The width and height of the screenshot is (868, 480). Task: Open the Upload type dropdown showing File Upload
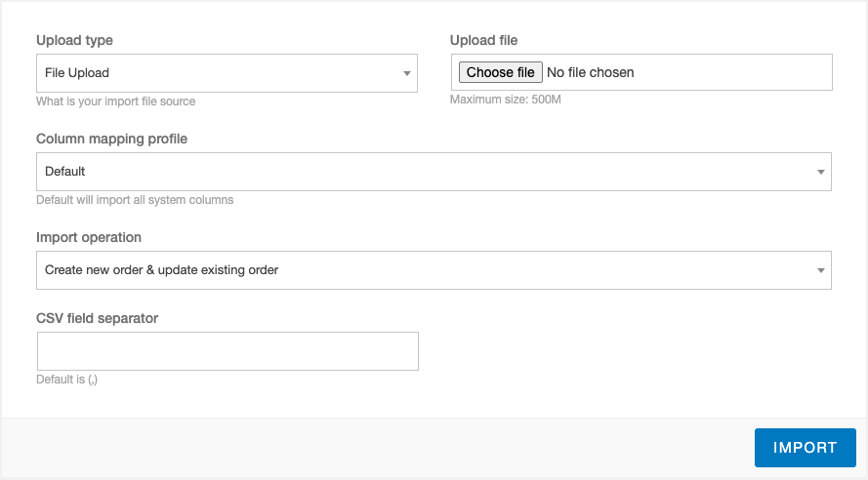click(227, 73)
